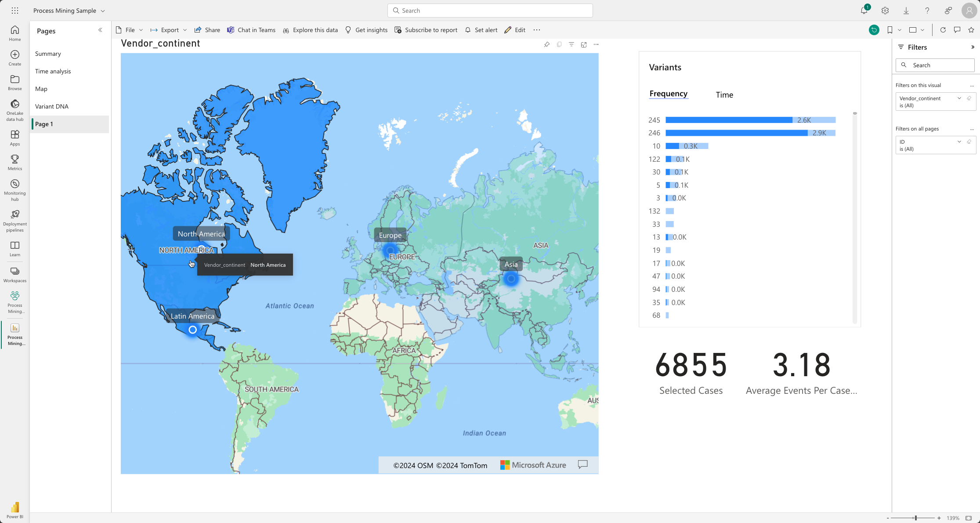Switch to the Time tab in Variants
Viewport: 980px width, 523px height.
click(724, 95)
